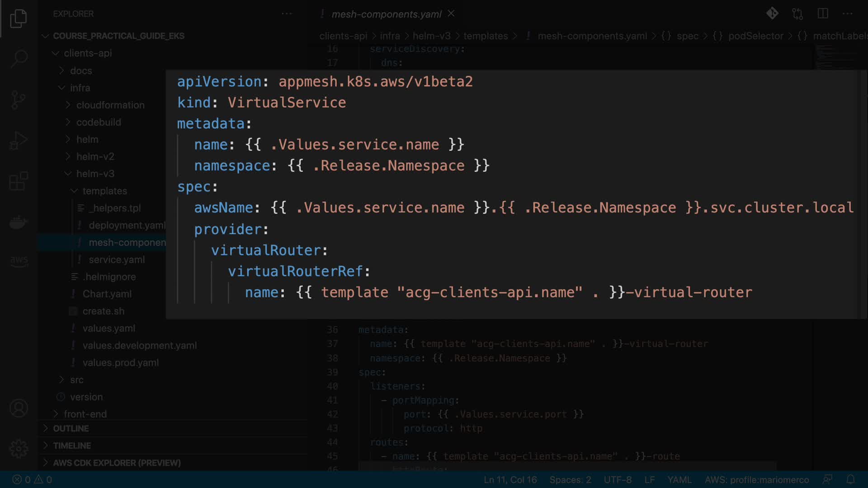Viewport: 868px width, 488px height.
Task: Click the split editor right icon
Action: point(823,14)
